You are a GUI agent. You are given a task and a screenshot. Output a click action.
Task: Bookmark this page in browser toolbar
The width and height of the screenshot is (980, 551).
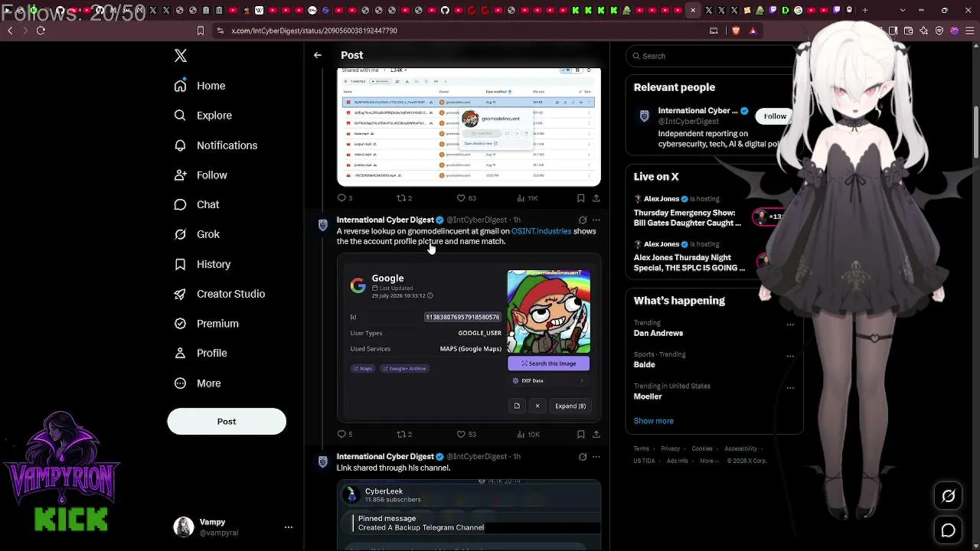click(x=201, y=31)
